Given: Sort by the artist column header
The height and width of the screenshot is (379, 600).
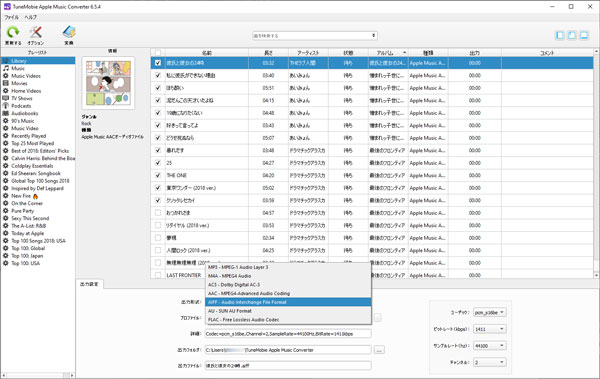Looking at the screenshot, I should pos(308,53).
